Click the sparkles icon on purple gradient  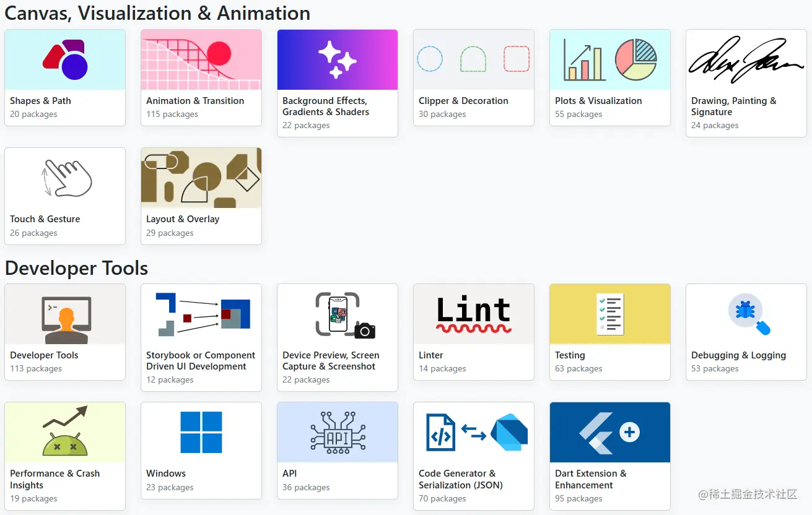tap(338, 59)
